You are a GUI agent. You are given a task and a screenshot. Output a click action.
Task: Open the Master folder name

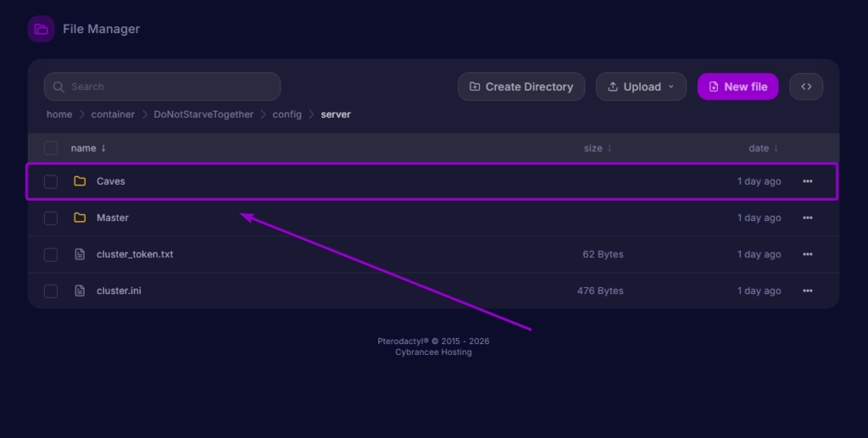[113, 218]
